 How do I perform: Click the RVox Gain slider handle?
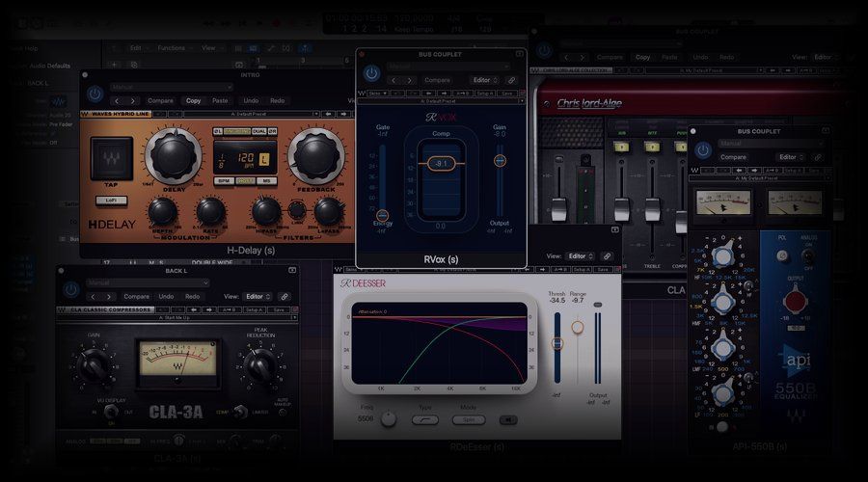[x=500, y=160]
